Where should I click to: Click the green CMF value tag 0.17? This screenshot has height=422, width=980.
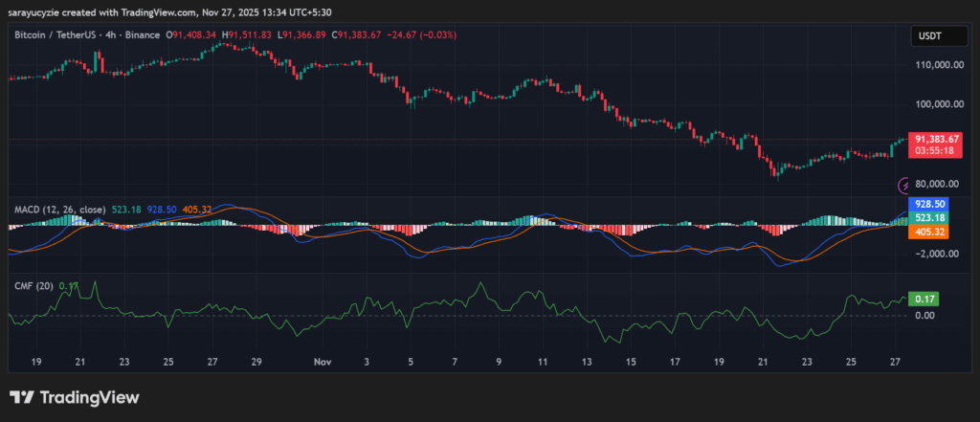pyautogui.click(x=924, y=300)
